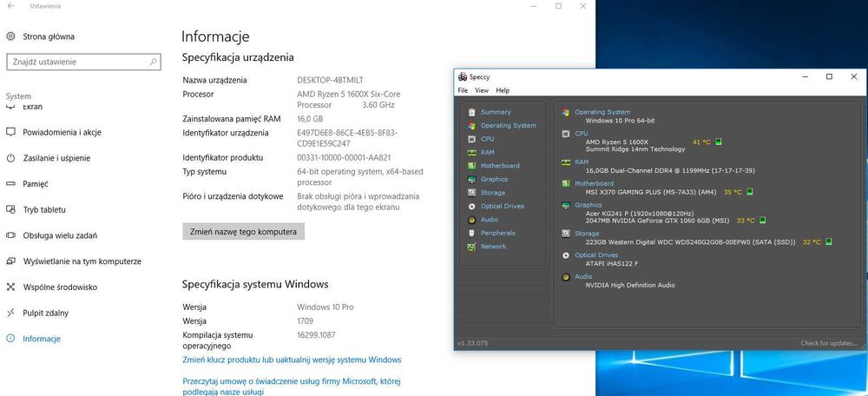The height and width of the screenshot is (396, 868).
Task: Click the search magnifier in Settings search box
Action: pyautogui.click(x=154, y=62)
